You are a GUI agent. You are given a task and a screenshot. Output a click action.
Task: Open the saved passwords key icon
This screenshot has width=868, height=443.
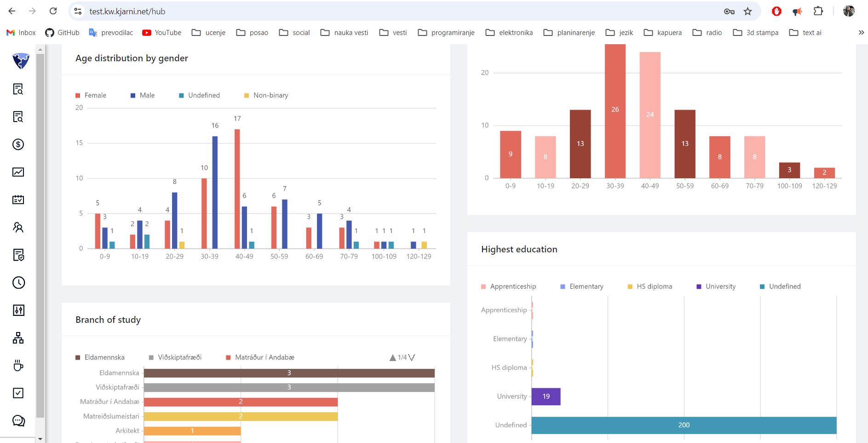729,11
